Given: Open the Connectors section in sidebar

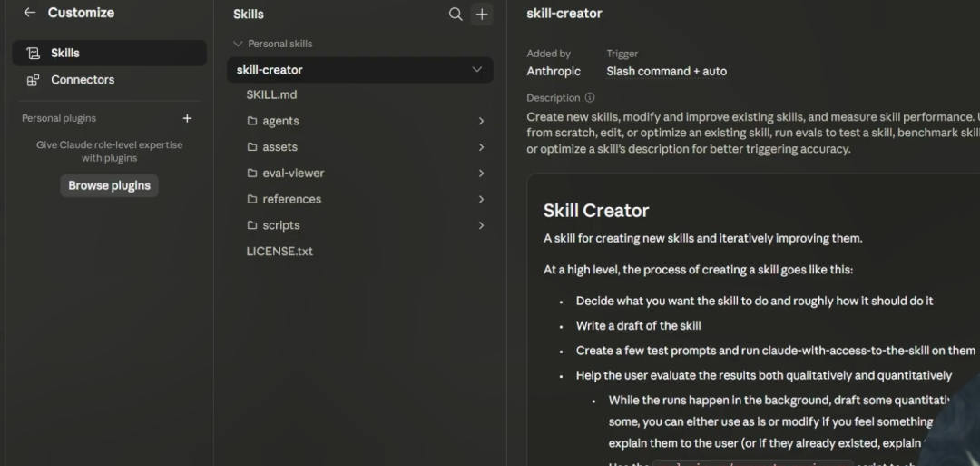Looking at the screenshot, I should point(110,80).
